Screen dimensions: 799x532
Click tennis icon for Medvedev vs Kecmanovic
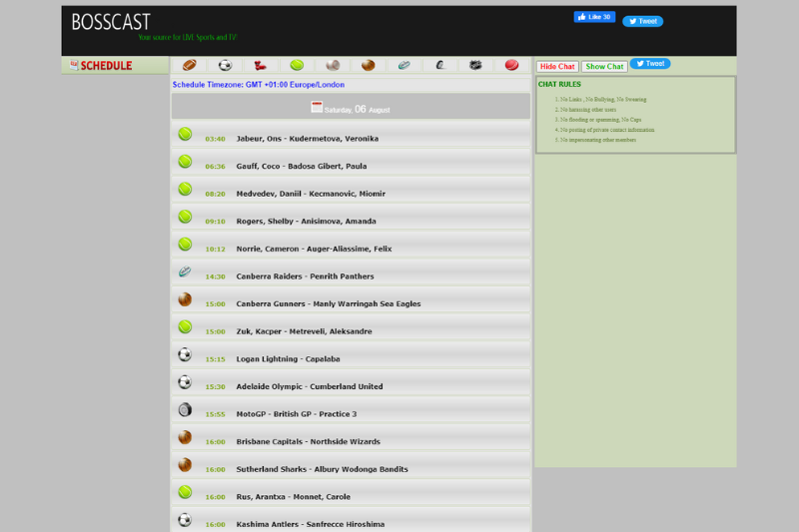coord(185,189)
